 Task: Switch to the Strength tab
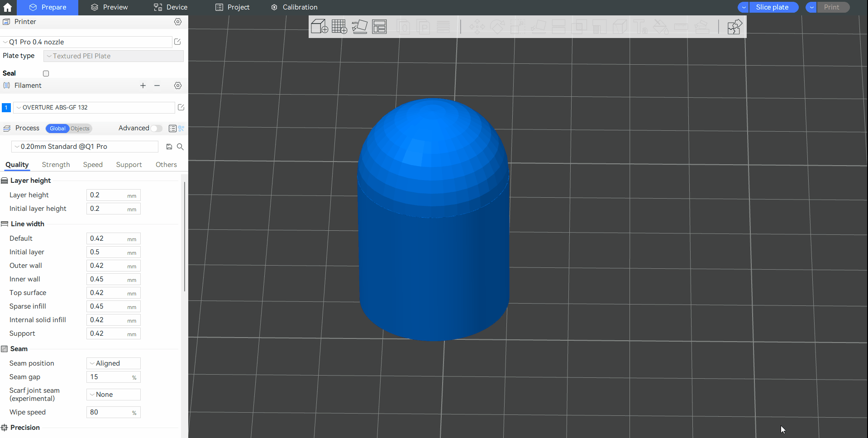coord(56,165)
